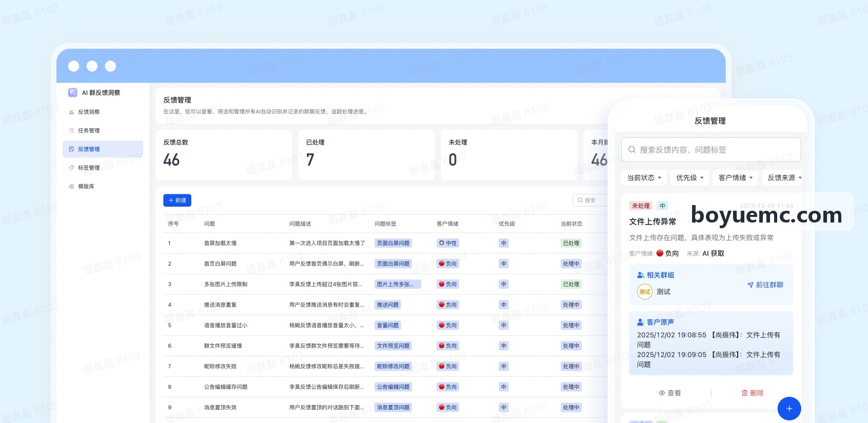Click the AI 群反馈洞察 logo icon
868x423 pixels.
click(72, 92)
